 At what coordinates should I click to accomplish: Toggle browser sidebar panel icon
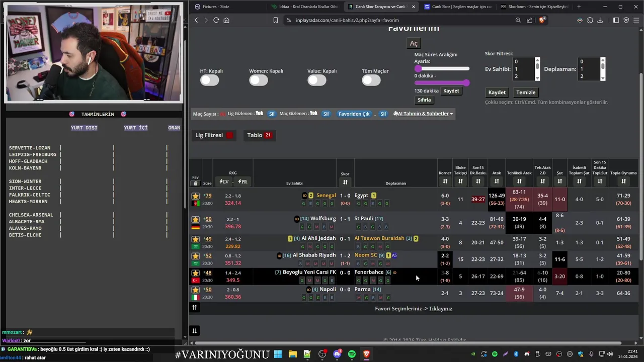click(x=616, y=20)
